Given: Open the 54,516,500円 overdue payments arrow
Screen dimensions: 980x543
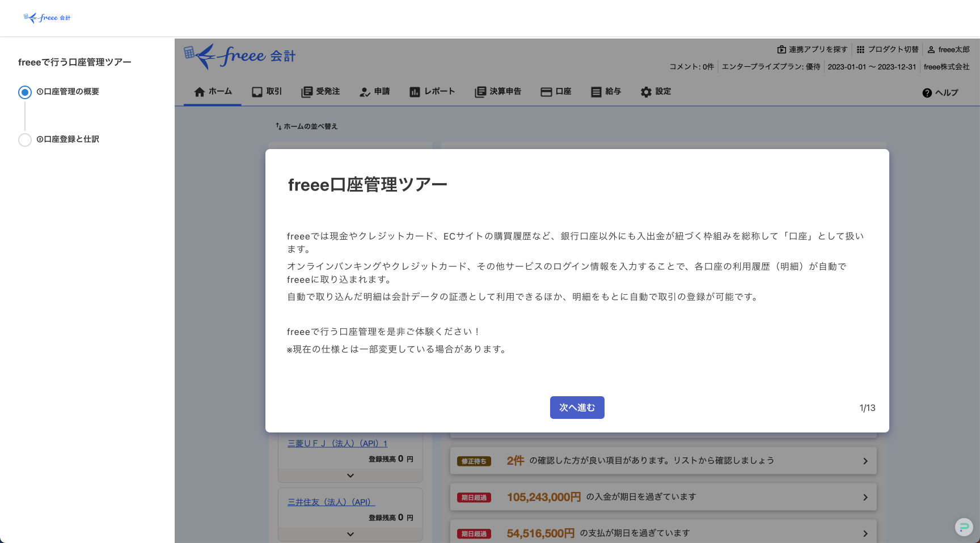Looking at the screenshot, I should 865,534.
